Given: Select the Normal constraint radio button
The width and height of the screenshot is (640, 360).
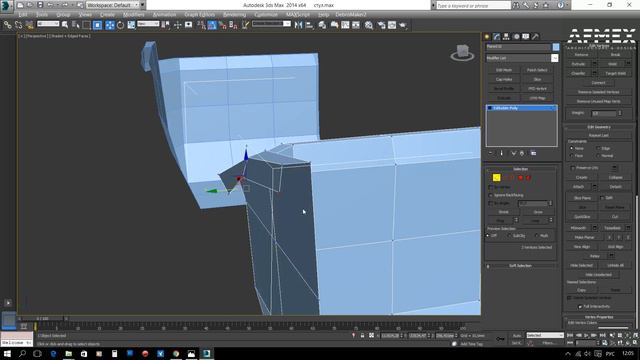Looking at the screenshot, I should [x=598, y=156].
